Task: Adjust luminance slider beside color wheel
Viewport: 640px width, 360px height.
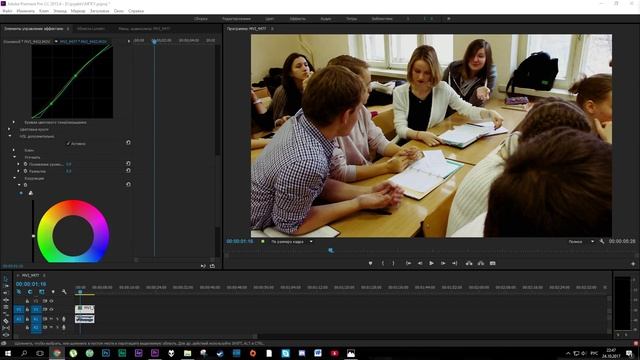Action: point(33,236)
